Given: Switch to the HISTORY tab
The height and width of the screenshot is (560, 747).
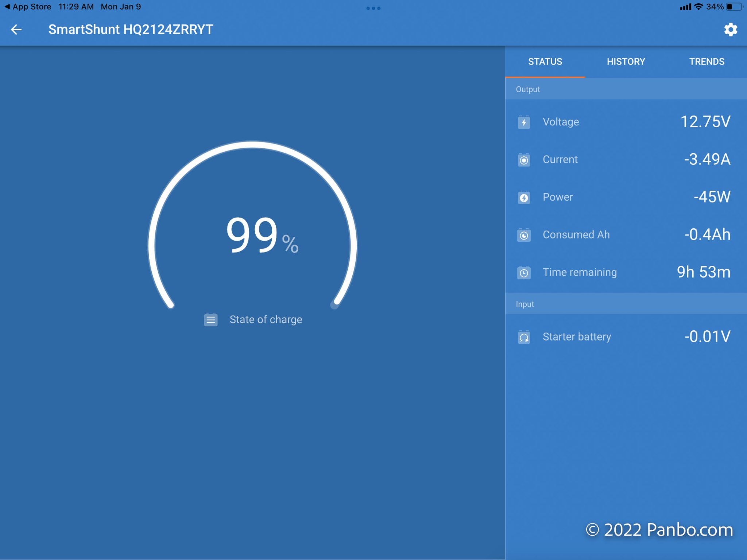Looking at the screenshot, I should [626, 62].
